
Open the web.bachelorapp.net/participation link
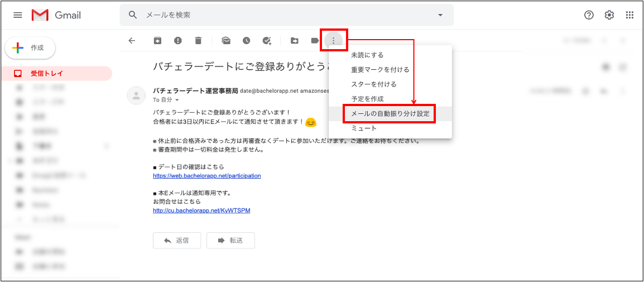(x=206, y=175)
